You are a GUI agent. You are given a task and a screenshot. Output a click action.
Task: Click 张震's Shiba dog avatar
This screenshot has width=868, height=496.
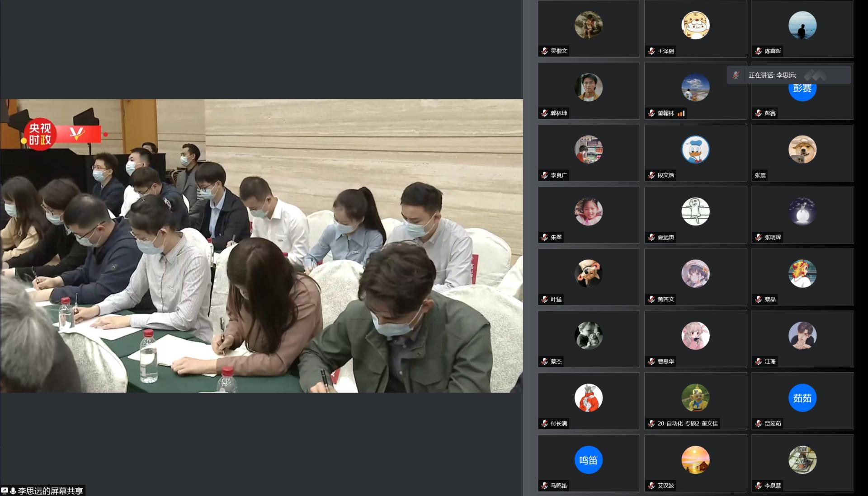pos(802,150)
